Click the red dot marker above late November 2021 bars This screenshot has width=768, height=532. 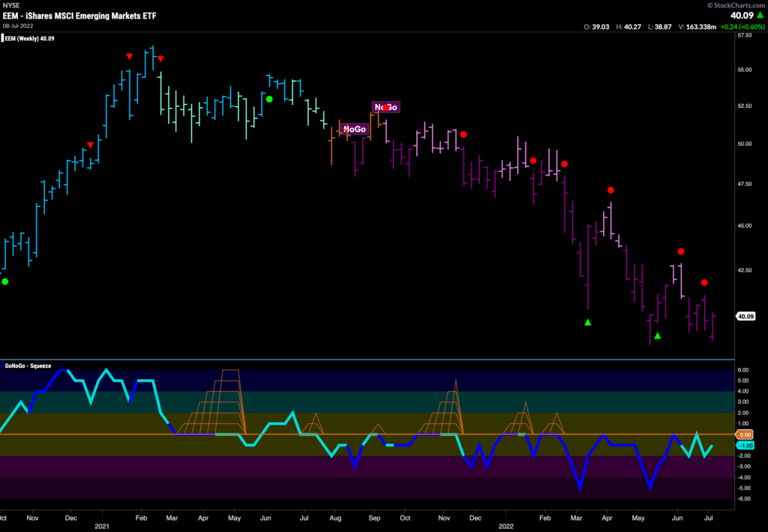click(463, 134)
